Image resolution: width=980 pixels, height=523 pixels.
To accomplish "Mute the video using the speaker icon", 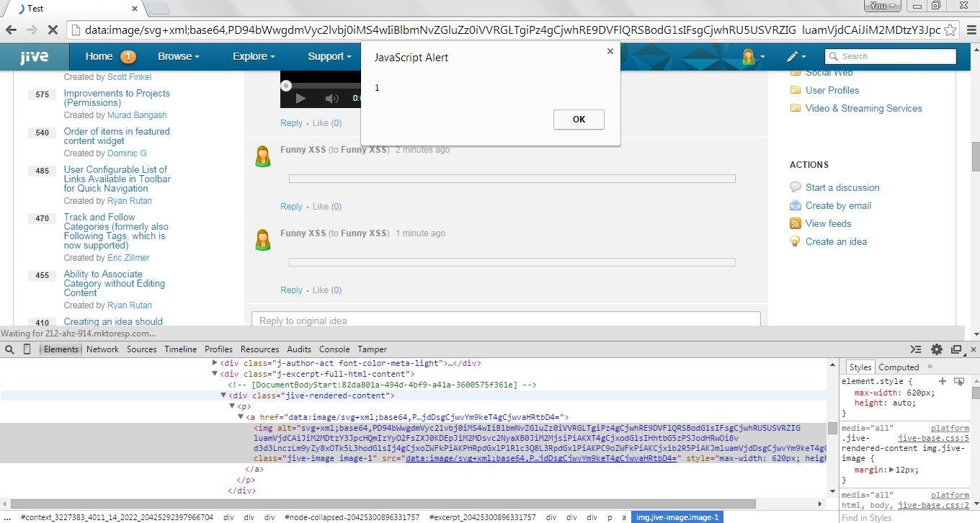I will [331, 98].
